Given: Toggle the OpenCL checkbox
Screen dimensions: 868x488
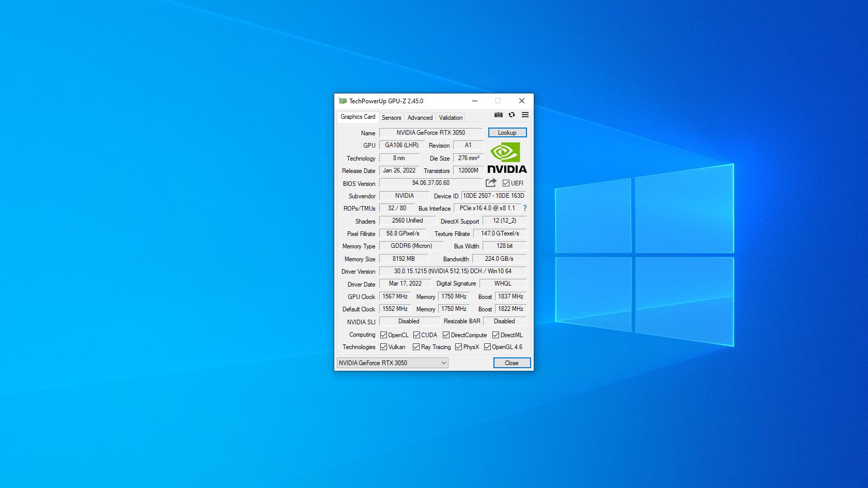Looking at the screenshot, I should coord(383,335).
